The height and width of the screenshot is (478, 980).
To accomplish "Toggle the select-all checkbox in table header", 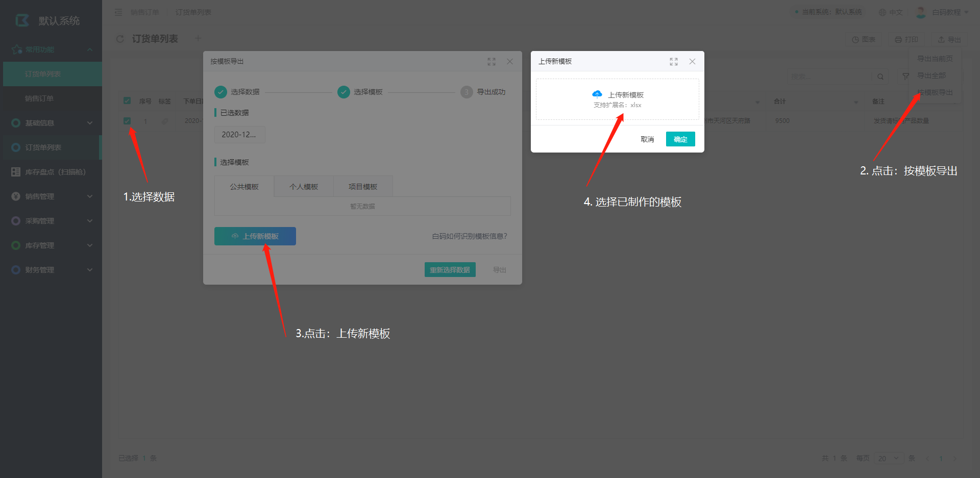I will click(x=127, y=100).
